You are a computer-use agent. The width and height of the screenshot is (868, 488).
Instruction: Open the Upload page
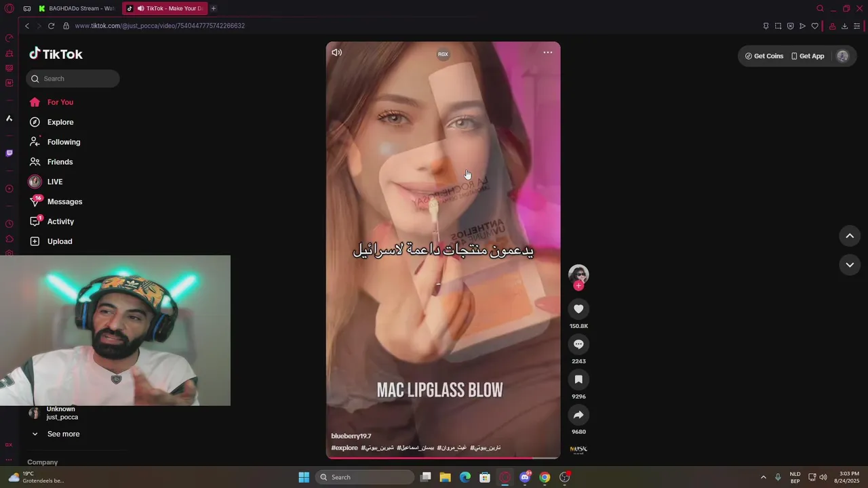[x=51, y=241]
